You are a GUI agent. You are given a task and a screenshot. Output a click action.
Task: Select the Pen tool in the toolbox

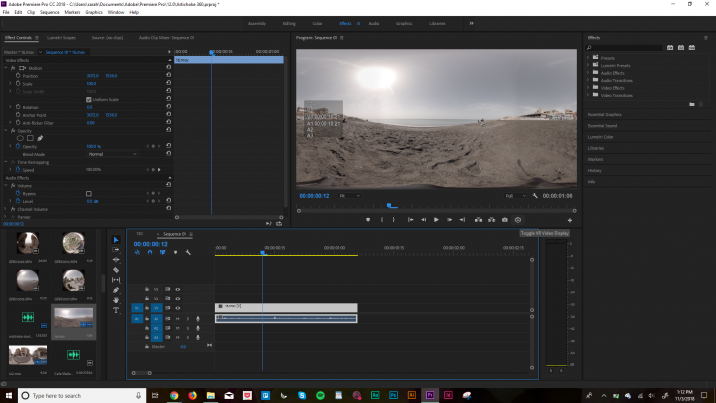click(116, 290)
